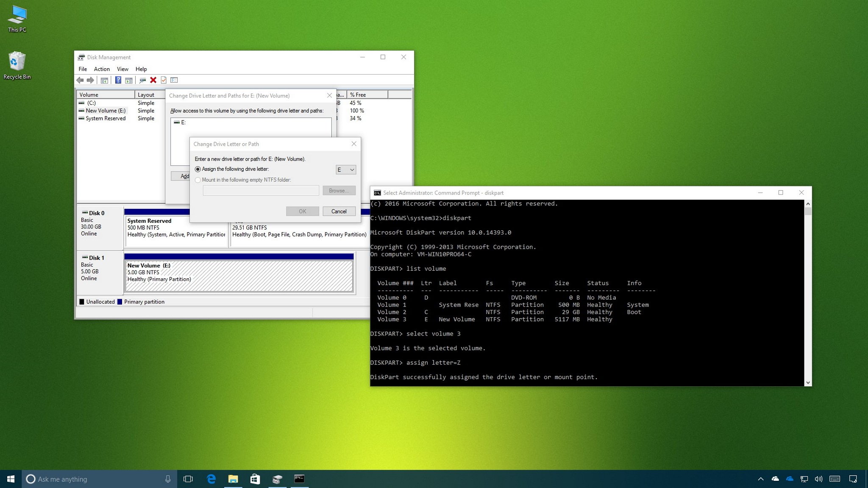
Task: Click the Disk Management back navigation icon
Action: [81, 79]
